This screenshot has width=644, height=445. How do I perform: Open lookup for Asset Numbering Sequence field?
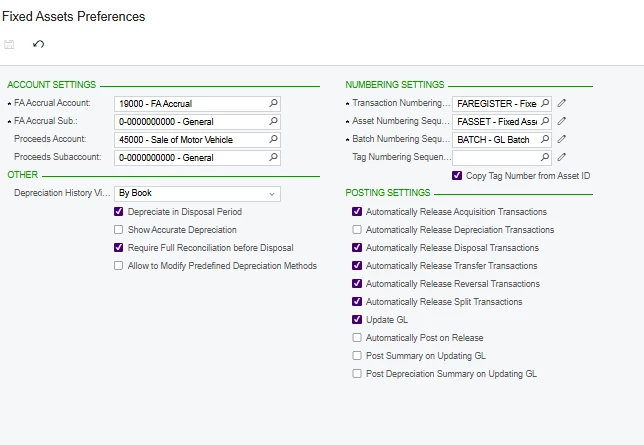pos(545,121)
